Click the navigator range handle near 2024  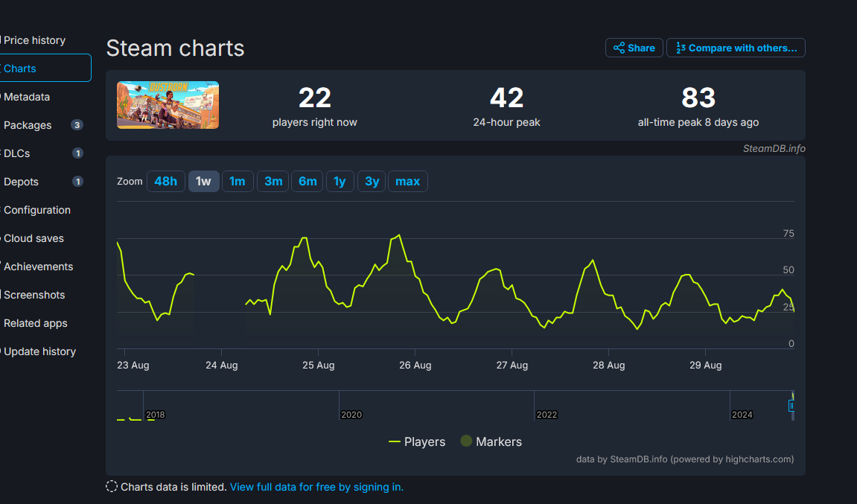click(791, 406)
